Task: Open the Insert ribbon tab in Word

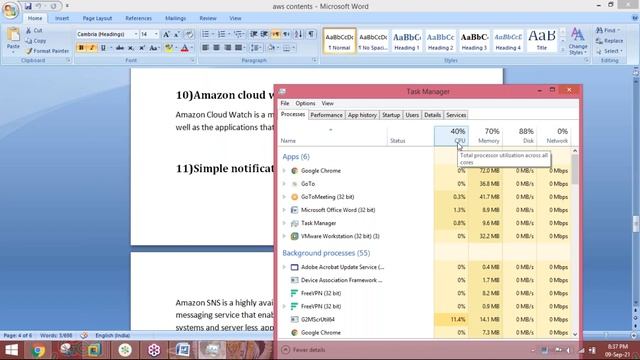Action: pyautogui.click(x=62, y=18)
